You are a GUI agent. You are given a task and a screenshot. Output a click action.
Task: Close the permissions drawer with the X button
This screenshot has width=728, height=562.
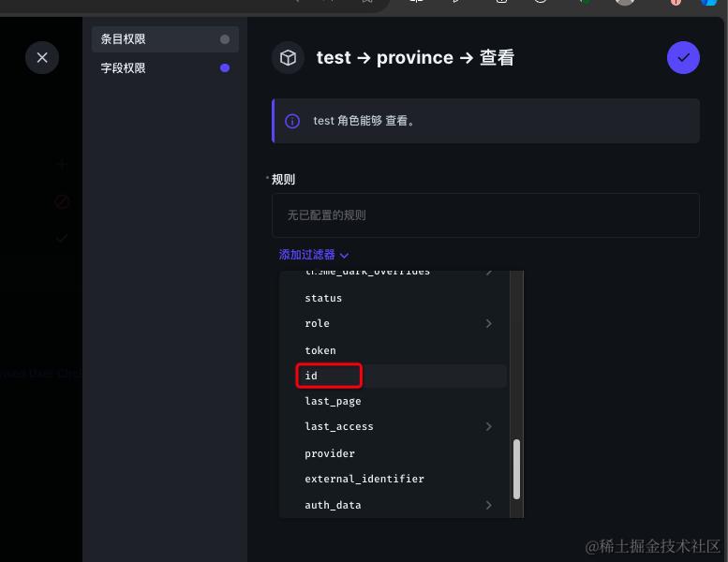coord(42,57)
